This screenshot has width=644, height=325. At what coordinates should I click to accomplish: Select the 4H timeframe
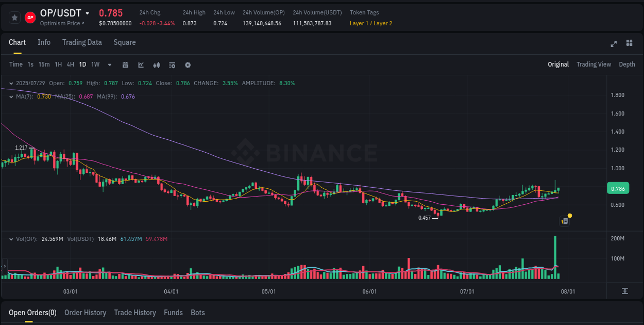(x=70, y=64)
